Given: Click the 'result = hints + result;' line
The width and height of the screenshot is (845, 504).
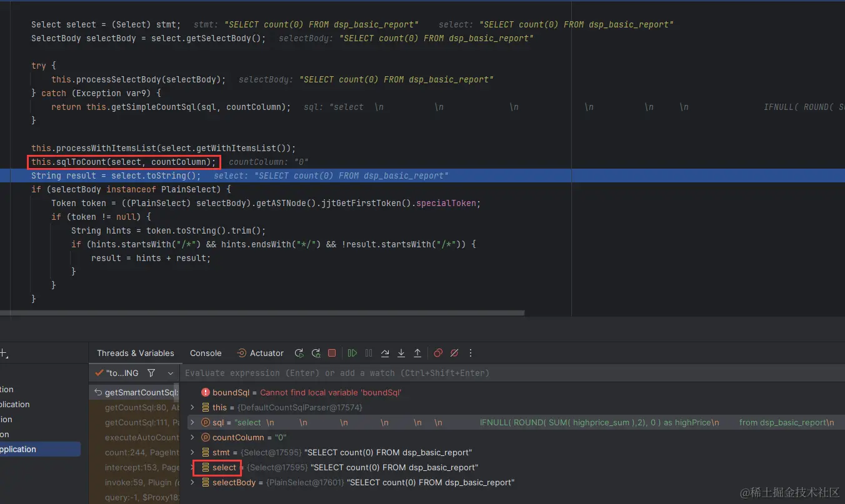Looking at the screenshot, I should (x=151, y=259).
